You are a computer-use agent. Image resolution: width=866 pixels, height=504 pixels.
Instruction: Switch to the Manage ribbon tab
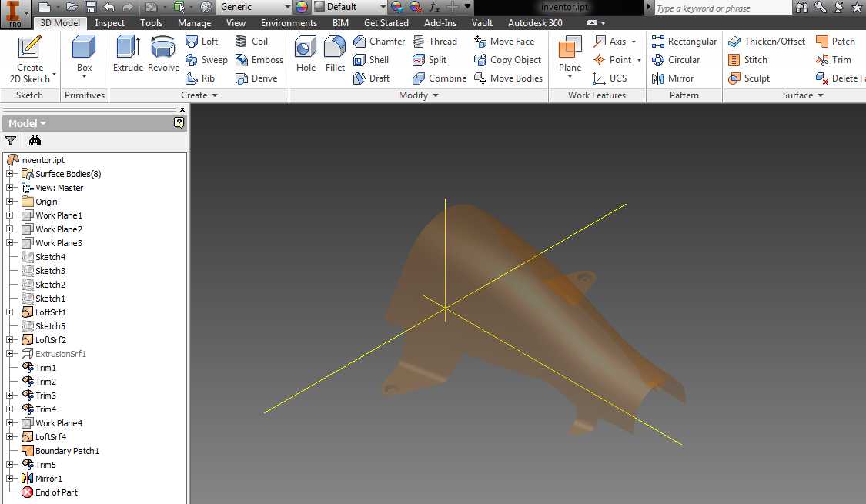point(195,22)
